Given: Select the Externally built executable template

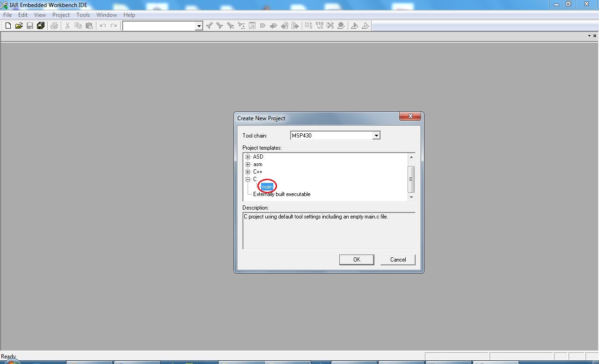Looking at the screenshot, I should 282,194.
